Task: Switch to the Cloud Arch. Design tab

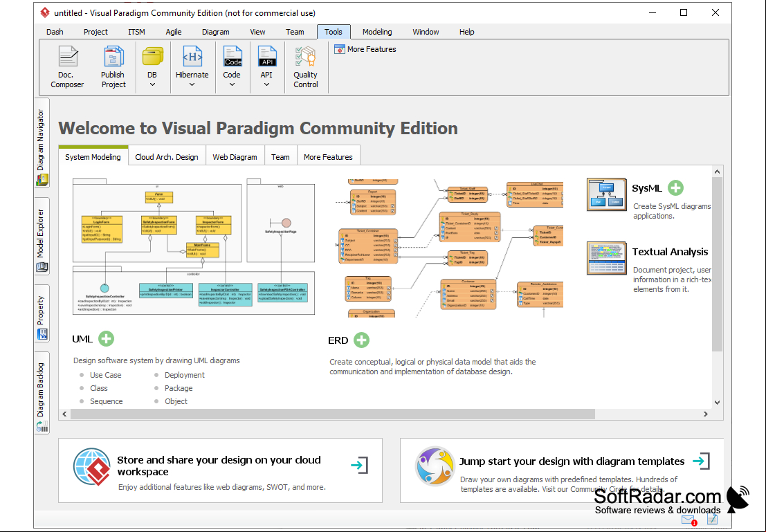Action: click(x=167, y=157)
